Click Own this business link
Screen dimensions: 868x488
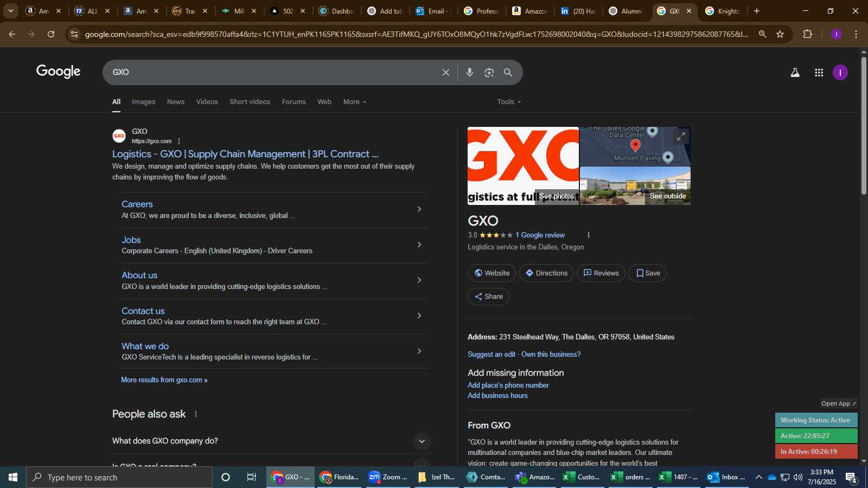click(551, 355)
